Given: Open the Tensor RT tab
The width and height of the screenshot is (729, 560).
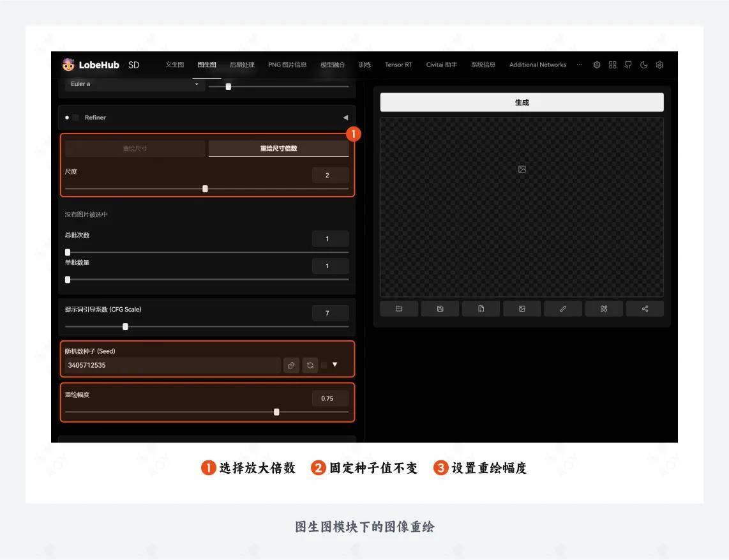Looking at the screenshot, I should (x=398, y=64).
